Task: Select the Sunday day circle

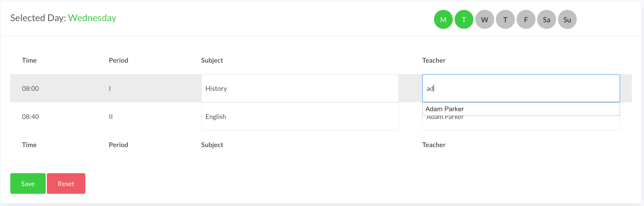Action: 567,19
